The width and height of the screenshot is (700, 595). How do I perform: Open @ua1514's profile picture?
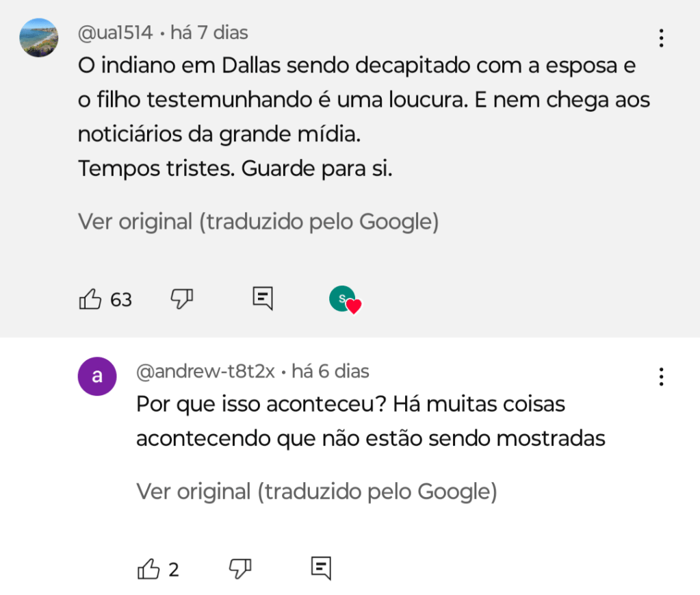[39, 38]
